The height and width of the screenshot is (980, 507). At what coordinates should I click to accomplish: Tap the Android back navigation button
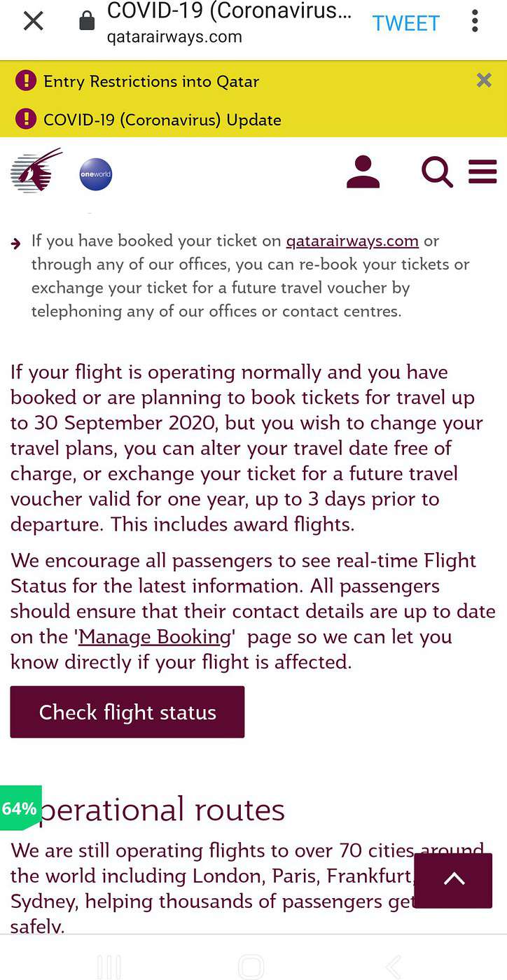pos(394,966)
